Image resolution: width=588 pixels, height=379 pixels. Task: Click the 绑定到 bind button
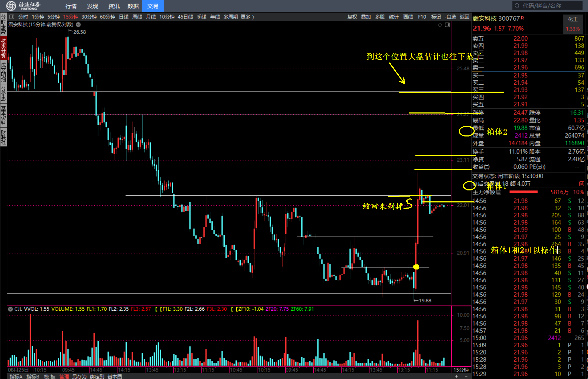click(x=97, y=376)
